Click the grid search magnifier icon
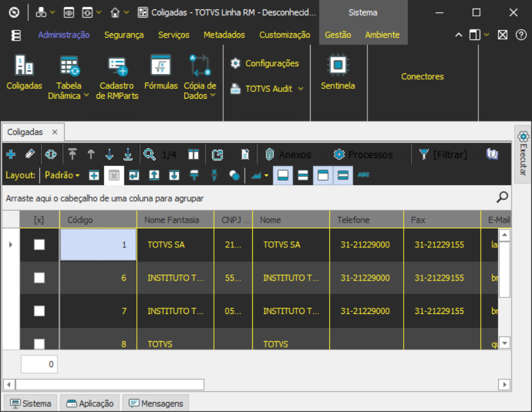This screenshot has height=412, width=532. pos(502,197)
